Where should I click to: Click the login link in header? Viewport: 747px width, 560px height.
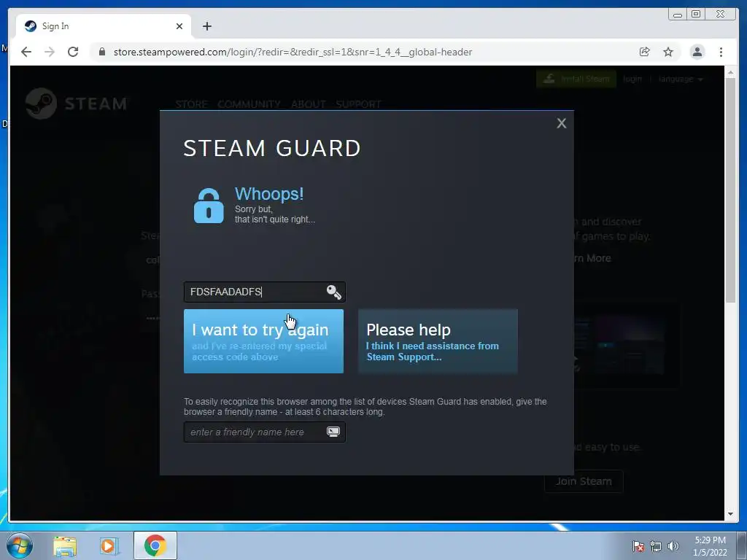pos(632,79)
